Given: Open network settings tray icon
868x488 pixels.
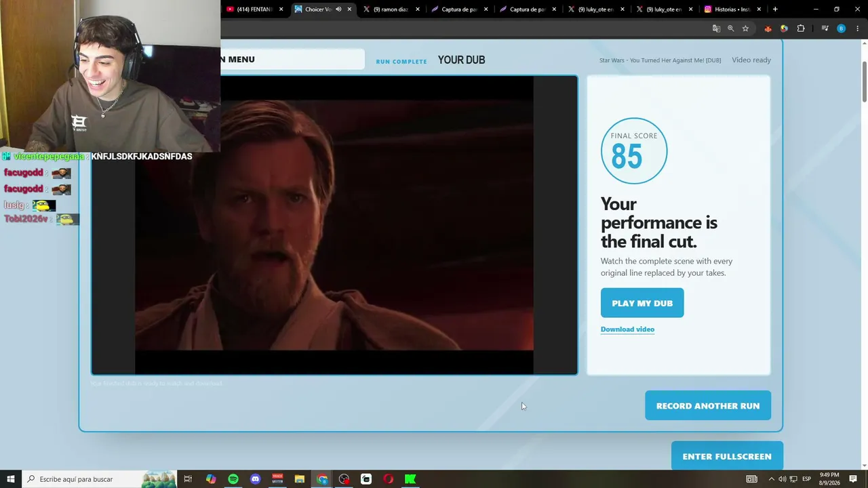Looking at the screenshot, I should point(793,479).
